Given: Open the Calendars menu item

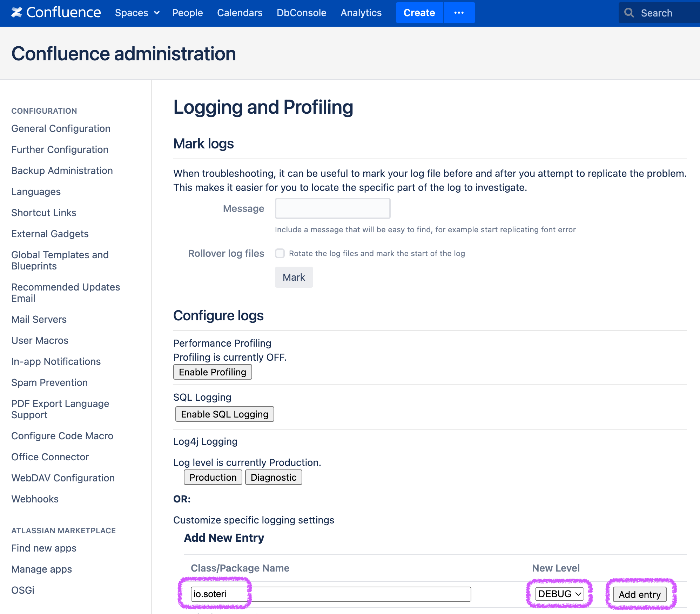Looking at the screenshot, I should pyautogui.click(x=240, y=13).
